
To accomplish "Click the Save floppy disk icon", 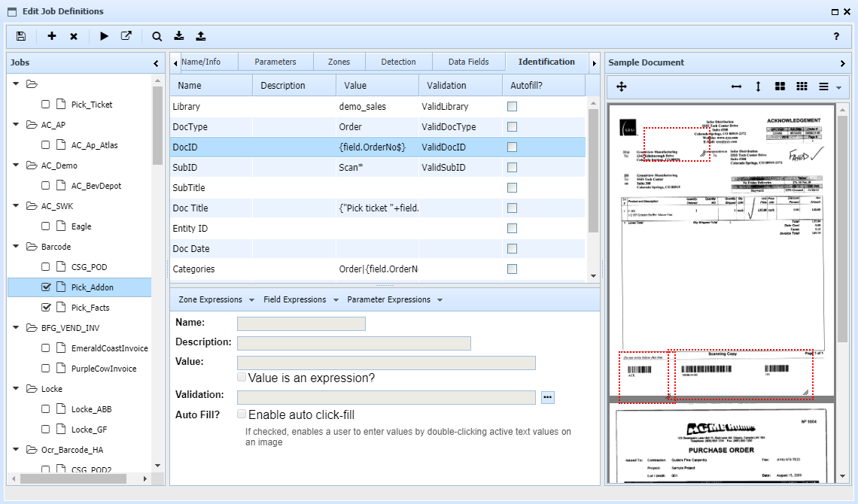I will (20, 36).
